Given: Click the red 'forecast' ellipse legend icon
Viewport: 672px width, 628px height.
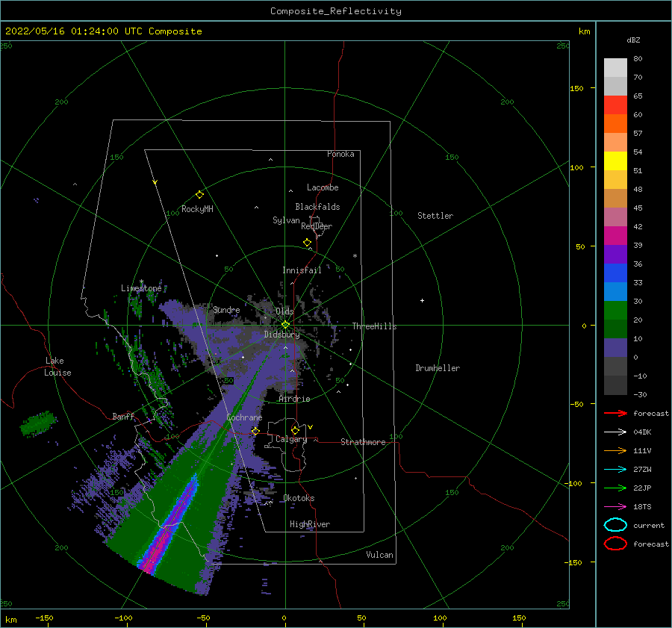Looking at the screenshot, I should 615,544.
